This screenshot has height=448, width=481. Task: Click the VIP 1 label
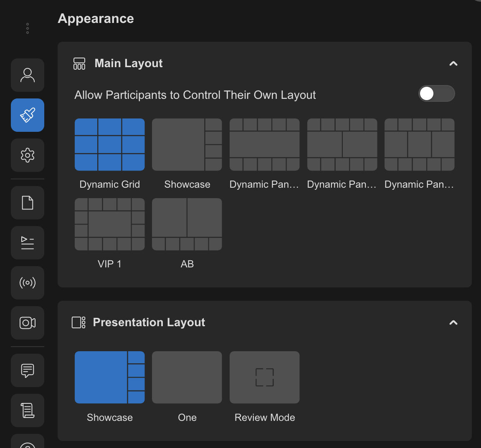pos(110,264)
